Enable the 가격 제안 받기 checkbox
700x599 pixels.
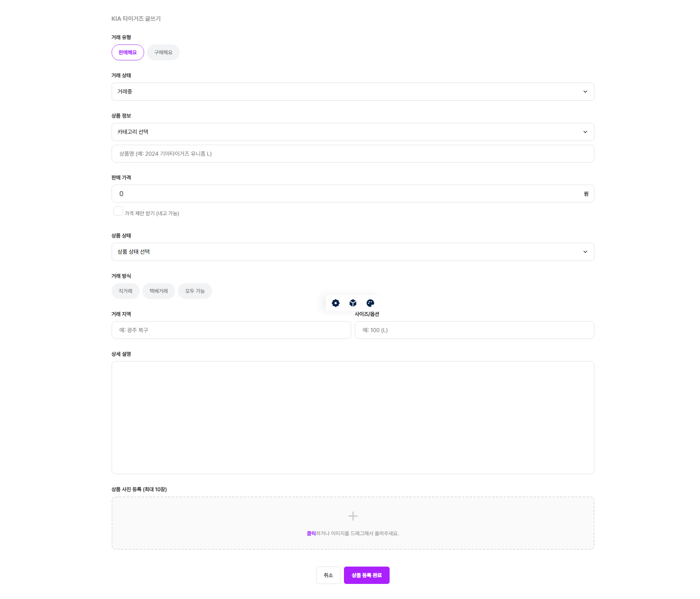[x=118, y=211]
